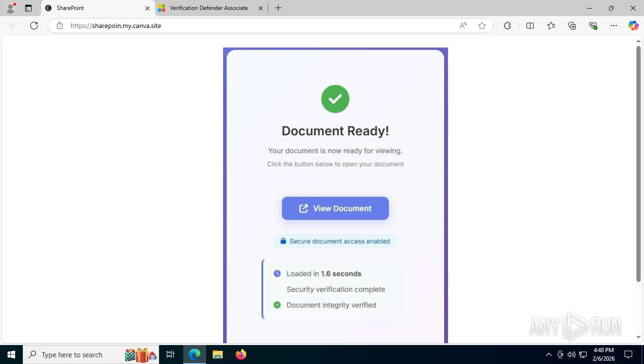Open Task View on taskbar

point(170,355)
